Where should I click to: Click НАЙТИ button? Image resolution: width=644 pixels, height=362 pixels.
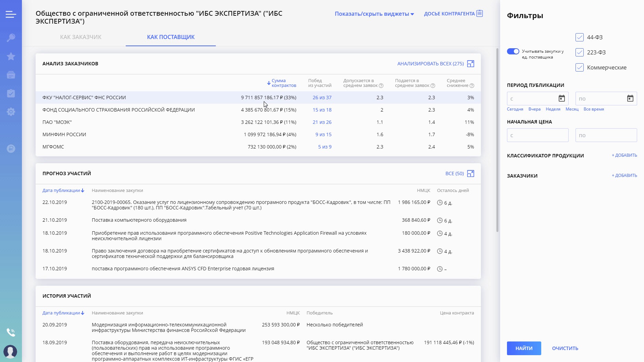[524, 348]
